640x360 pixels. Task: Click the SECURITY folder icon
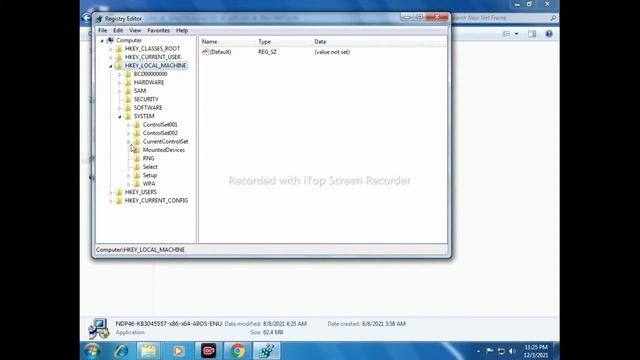pos(128,99)
